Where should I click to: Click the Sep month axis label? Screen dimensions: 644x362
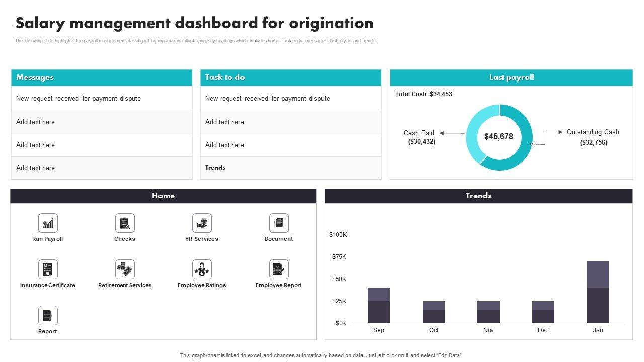point(379,330)
